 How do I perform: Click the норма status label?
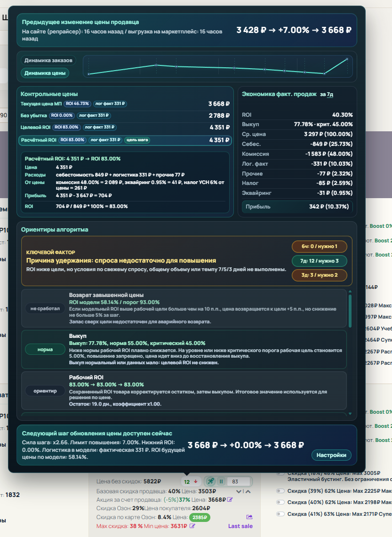[45, 350]
